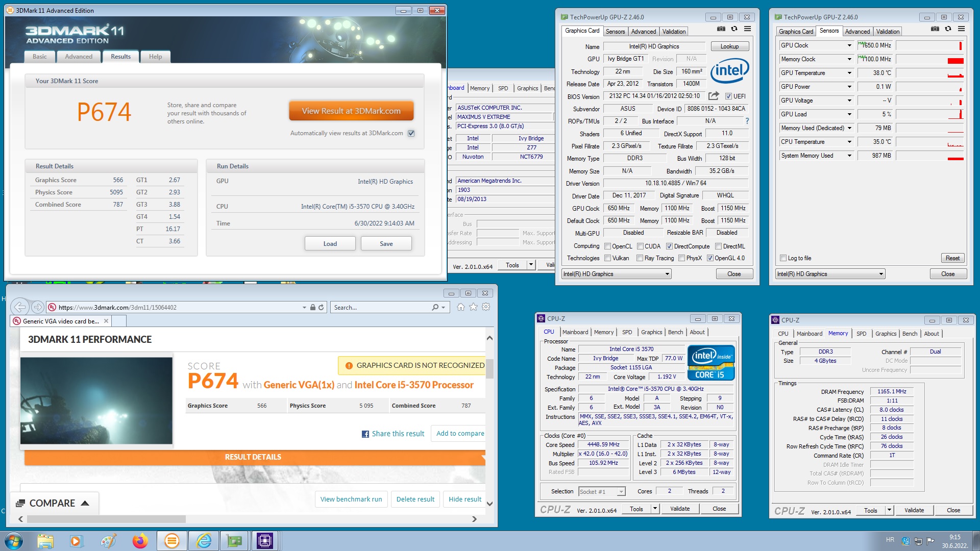Switch to the Basic tab in 3DMark 11

[40, 57]
